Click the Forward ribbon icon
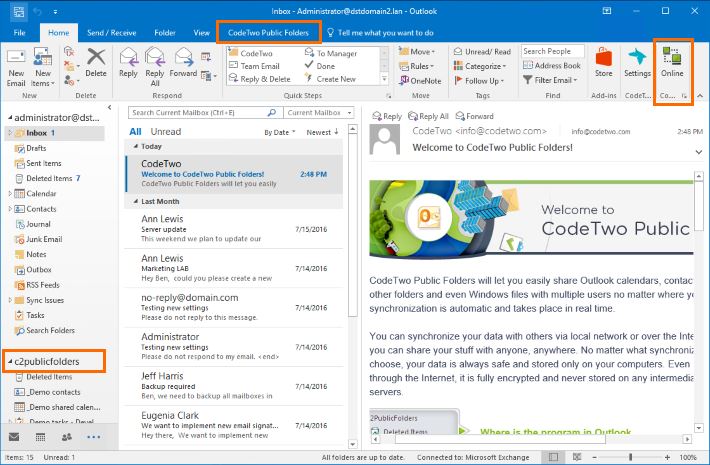The width and height of the screenshot is (710, 465). [x=183, y=62]
